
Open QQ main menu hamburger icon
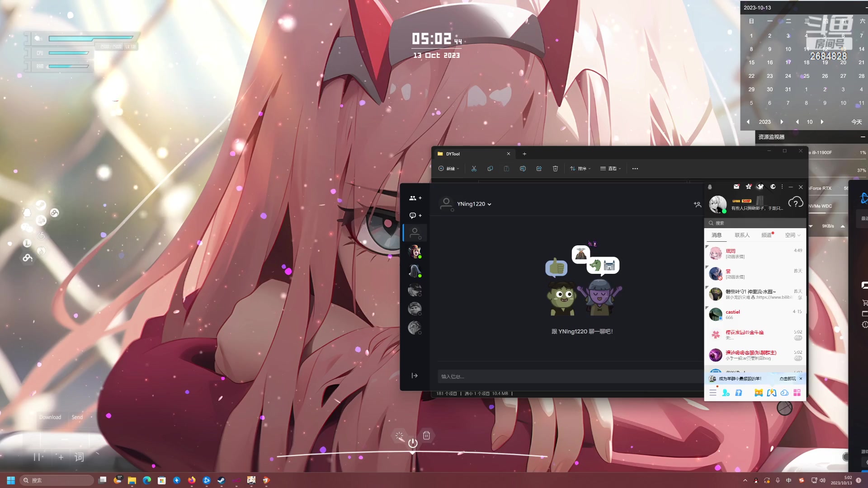(713, 393)
